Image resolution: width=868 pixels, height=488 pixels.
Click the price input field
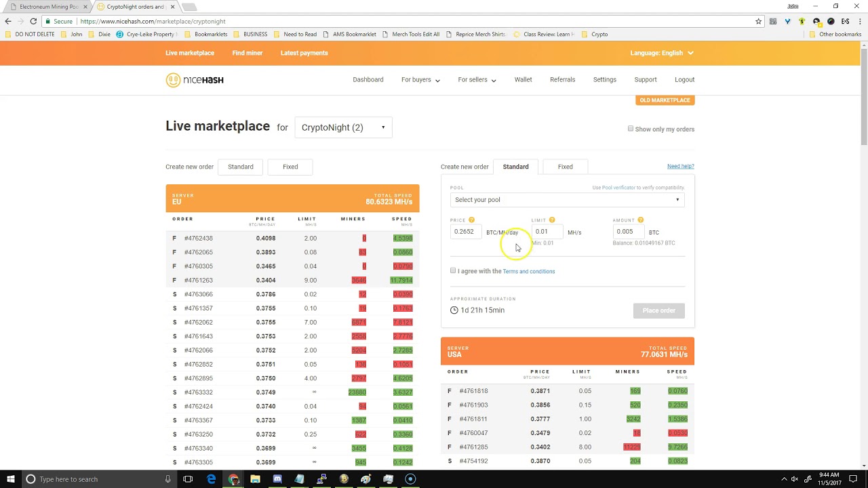(466, 232)
